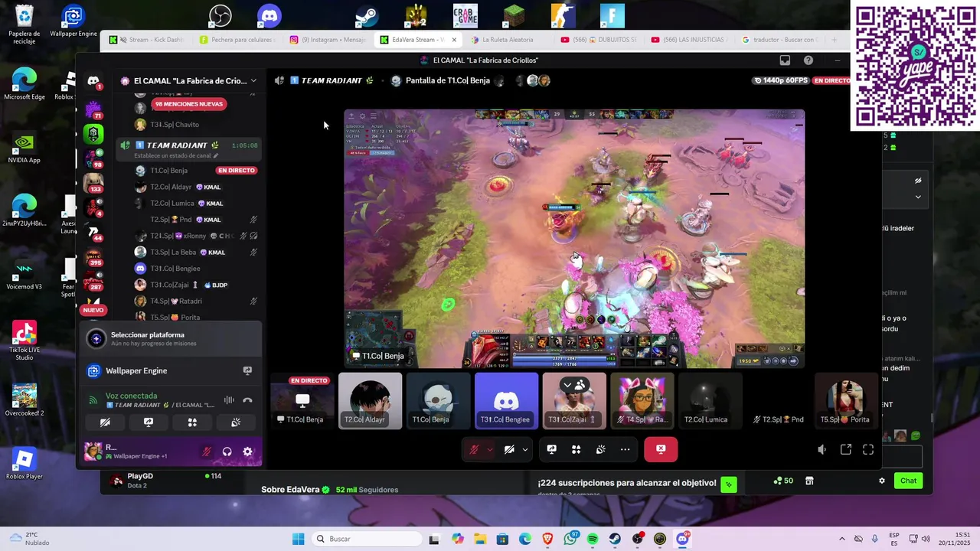Edit channel status pencil under TEAM RADIANT

(x=216, y=155)
